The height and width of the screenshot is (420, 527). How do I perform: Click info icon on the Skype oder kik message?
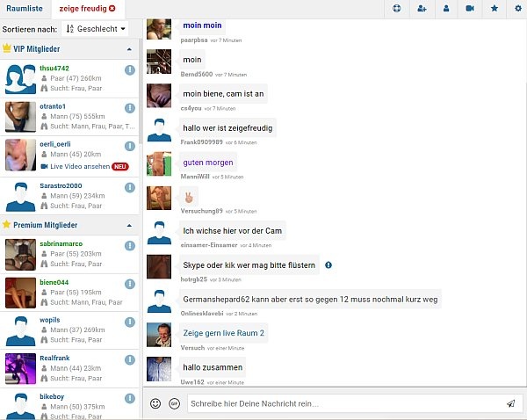[x=328, y=264]
